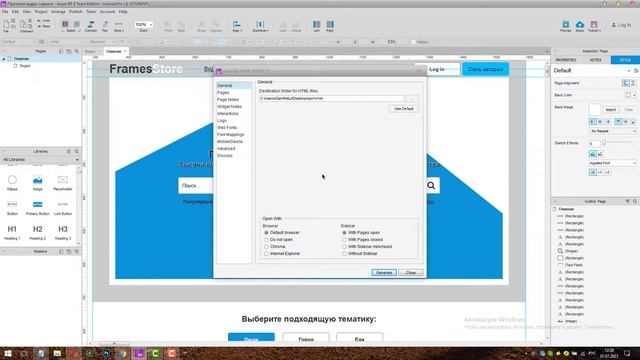
Task: Select the Chrome browser radio button
Action: pyautogui.click(x=267, y=247)
